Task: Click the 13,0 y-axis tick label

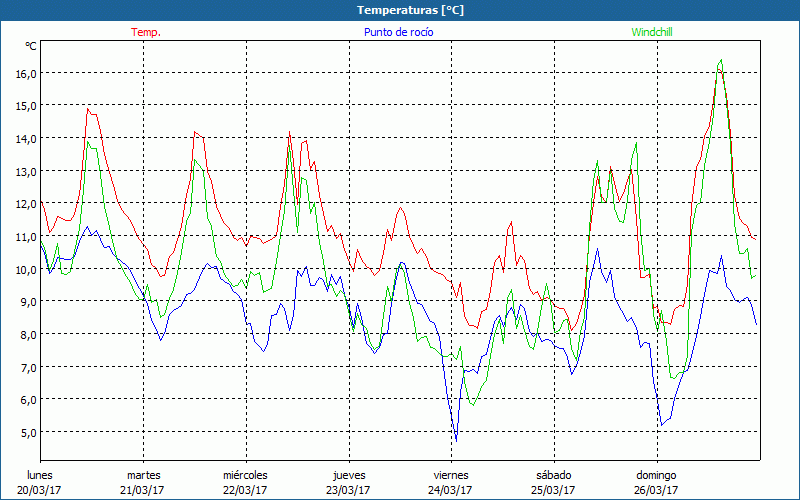Action: coord(25,171)
